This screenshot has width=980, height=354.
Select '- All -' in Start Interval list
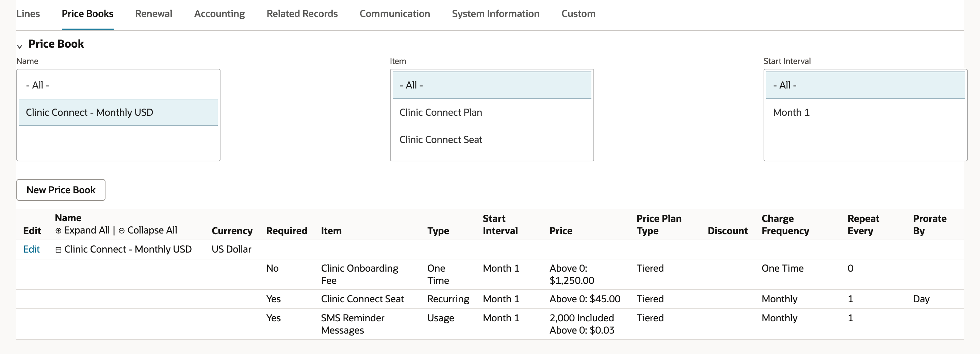[x=865, y=85]
